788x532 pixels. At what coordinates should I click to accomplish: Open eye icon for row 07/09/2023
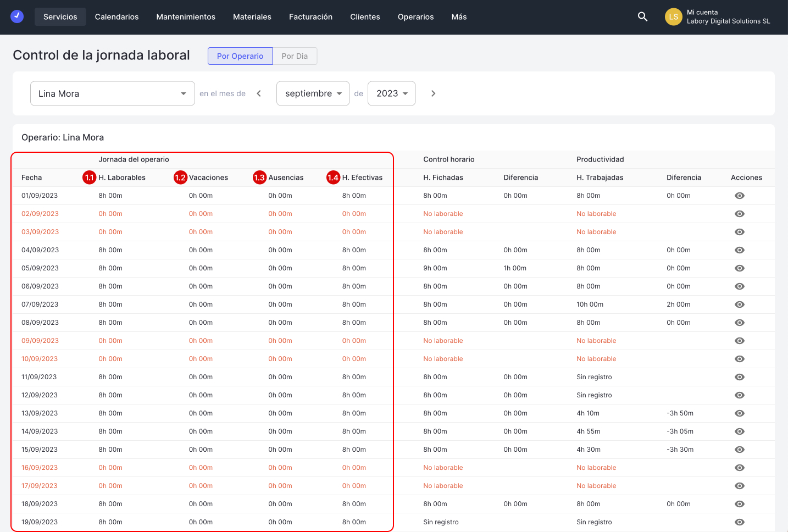(x=740, y=304)
